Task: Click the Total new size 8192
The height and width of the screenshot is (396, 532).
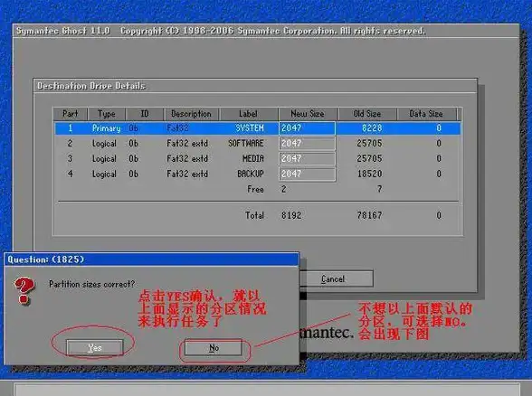Action: (x=291, y=215)
